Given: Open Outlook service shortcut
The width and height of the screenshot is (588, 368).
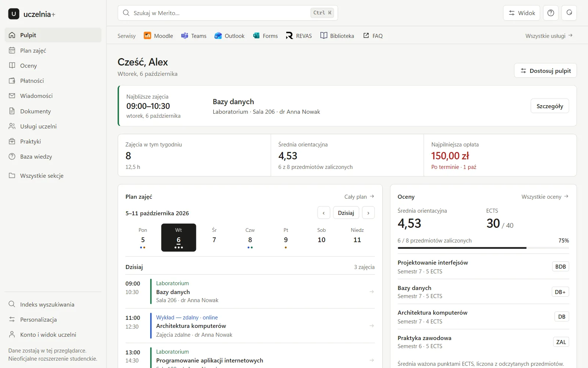Looking at the screenshot, I should tap(229, 36).
